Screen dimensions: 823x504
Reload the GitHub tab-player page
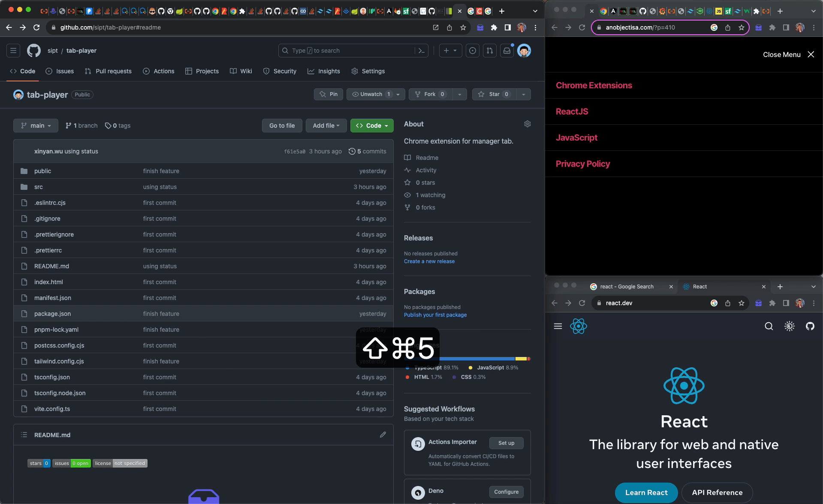[36, 27]
